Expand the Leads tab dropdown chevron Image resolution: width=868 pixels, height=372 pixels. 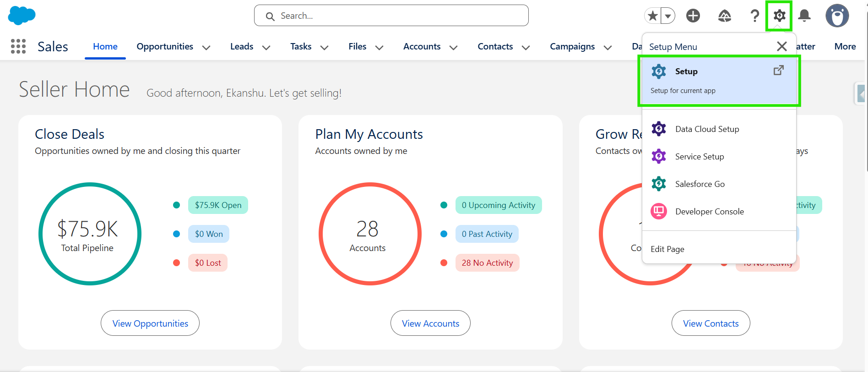point(266,47)
